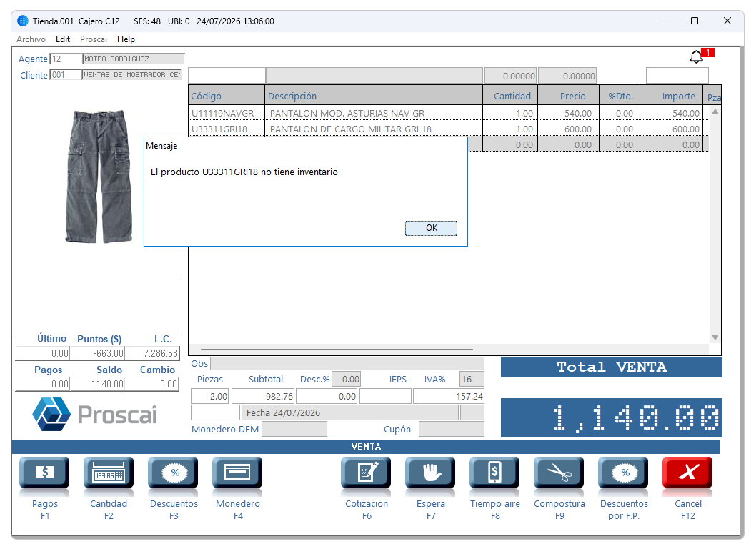Image resolution: width=756 pixels, height=549 pixels.
Task: Click the Precio column header
Action: (569, 96)
